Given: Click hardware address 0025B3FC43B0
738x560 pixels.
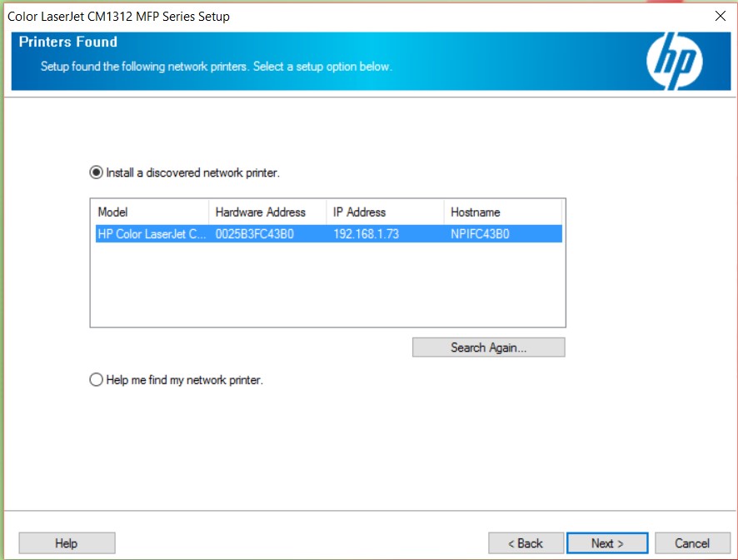Looking at the screenshot, I should click(x=255, y=234).
